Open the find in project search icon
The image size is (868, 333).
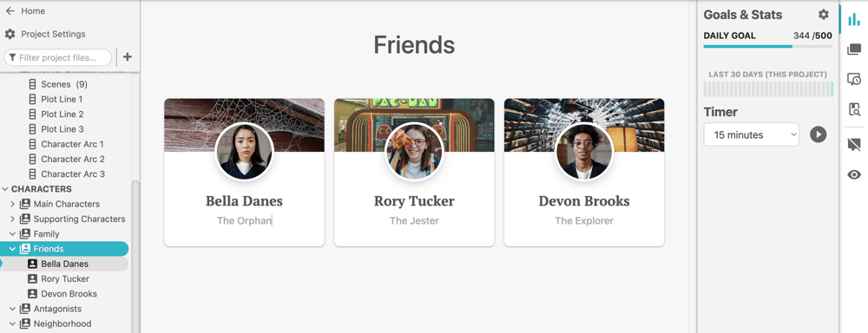click(853, 109)
